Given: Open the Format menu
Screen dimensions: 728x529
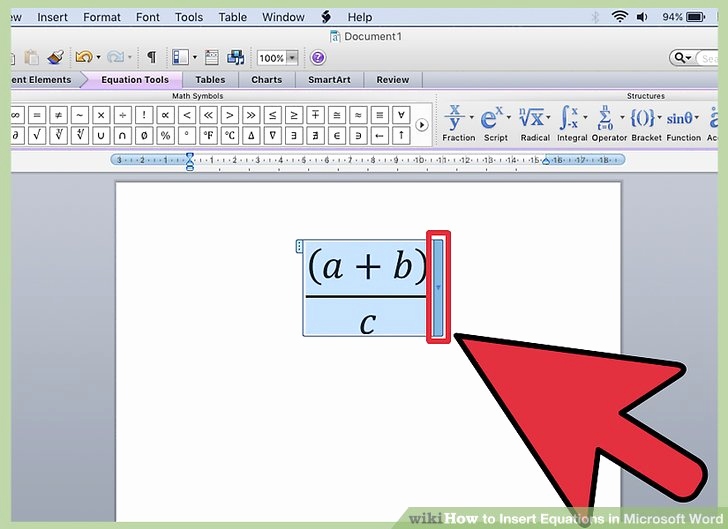Looking at the screenshot, I should coord(102,17).
